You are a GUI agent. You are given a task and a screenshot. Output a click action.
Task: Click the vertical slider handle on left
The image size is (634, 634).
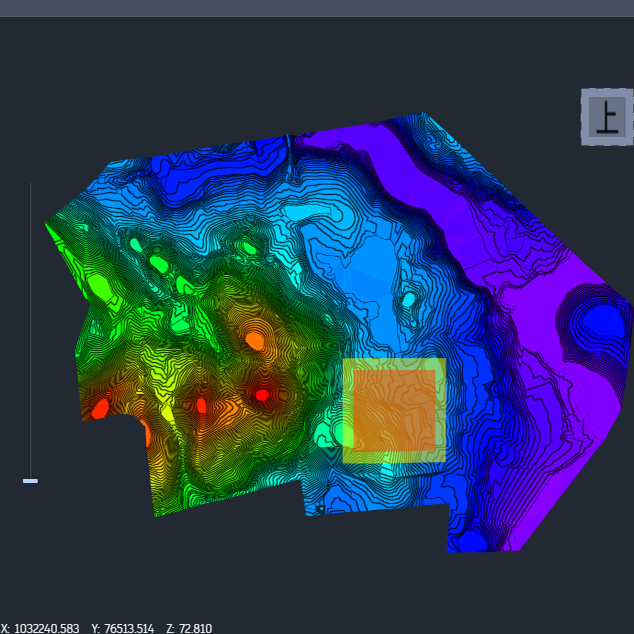[30, 481]
